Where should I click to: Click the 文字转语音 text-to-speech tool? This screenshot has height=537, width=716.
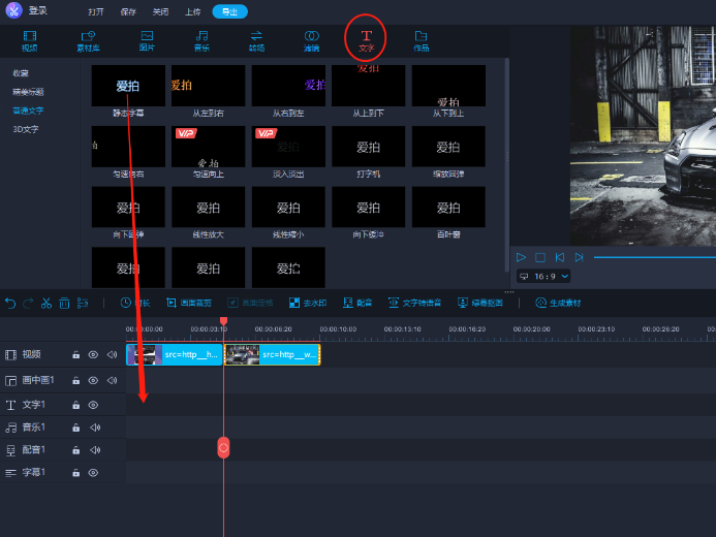coord(415,303)
